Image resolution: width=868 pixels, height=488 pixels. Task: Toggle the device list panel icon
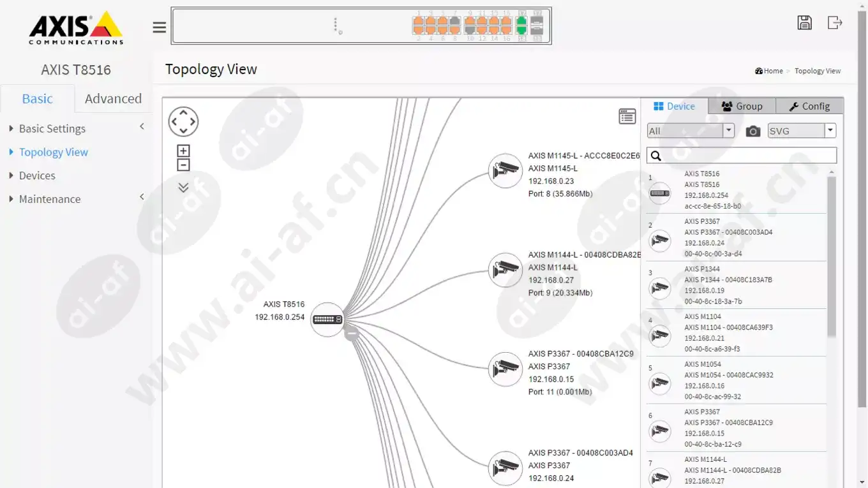(x=627, y=116)
